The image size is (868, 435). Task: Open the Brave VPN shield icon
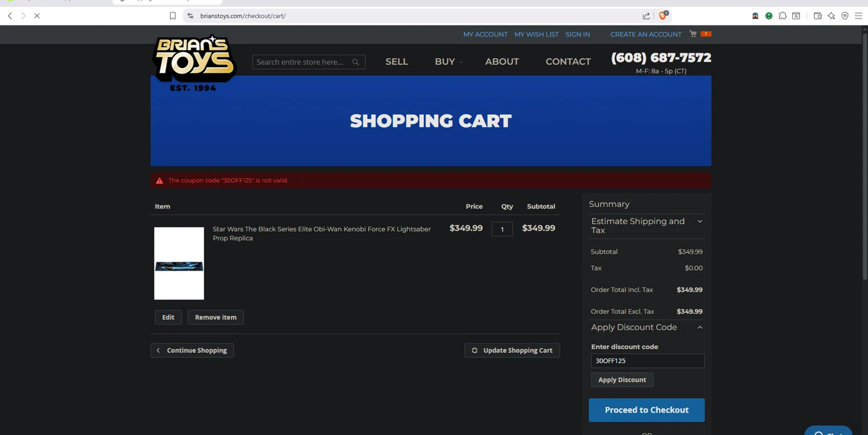(845, 16)
